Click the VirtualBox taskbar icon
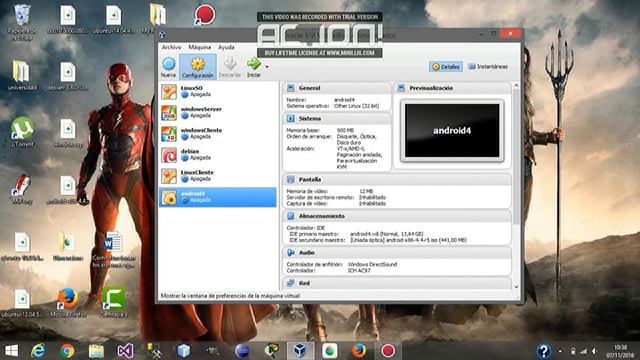The height and width of the screenshot is (360, 640). [x=300, y=351]
